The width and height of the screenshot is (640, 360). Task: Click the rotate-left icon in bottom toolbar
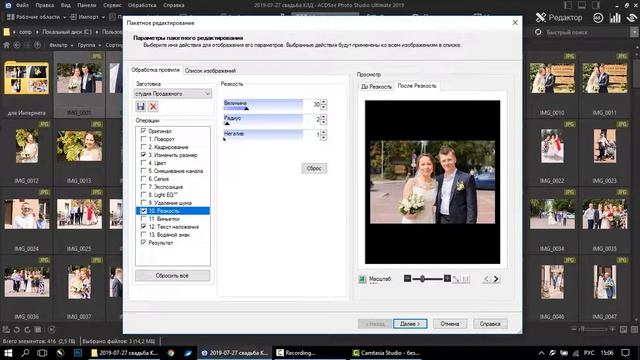[x=17, y=329]
